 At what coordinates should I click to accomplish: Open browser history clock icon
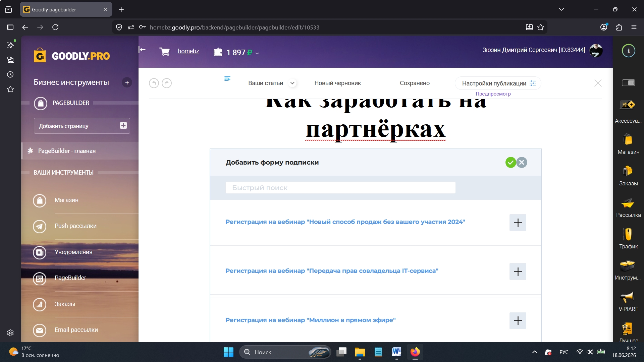10,74
